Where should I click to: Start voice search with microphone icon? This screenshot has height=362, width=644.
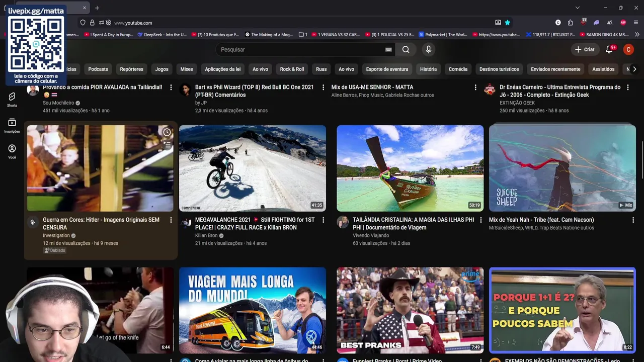click(429, 49)
